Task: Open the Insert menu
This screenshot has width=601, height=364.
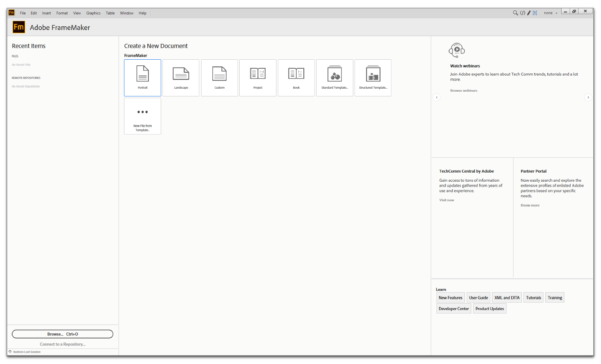Action: point(47,13)
